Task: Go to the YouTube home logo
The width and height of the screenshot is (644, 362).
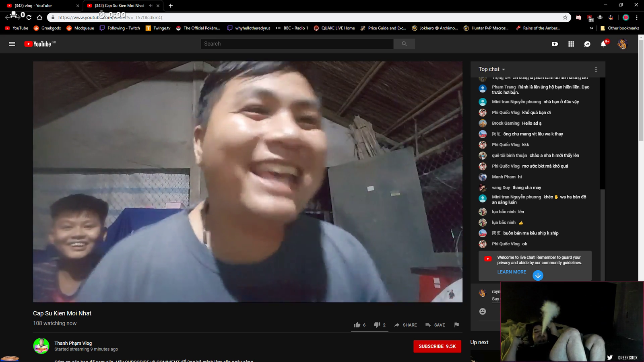Action: click(40, 44)
